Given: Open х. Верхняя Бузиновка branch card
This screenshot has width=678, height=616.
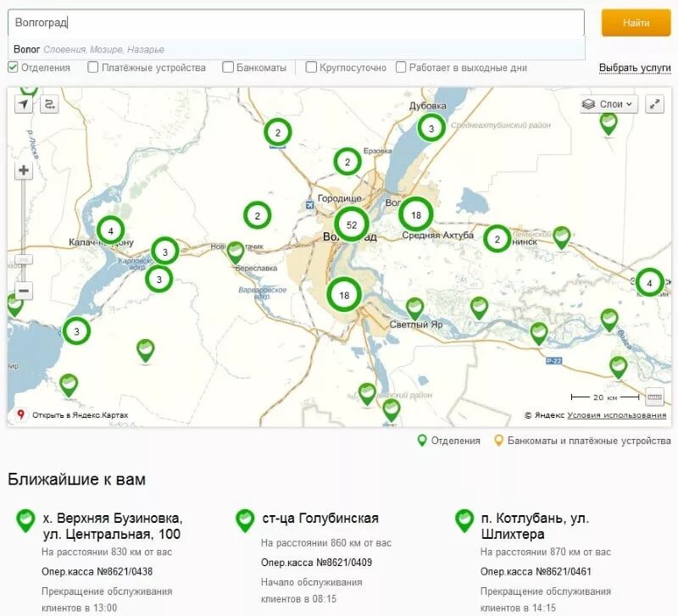Looking at the screenshot, I should pyautogui.click(x=113, y=525).
